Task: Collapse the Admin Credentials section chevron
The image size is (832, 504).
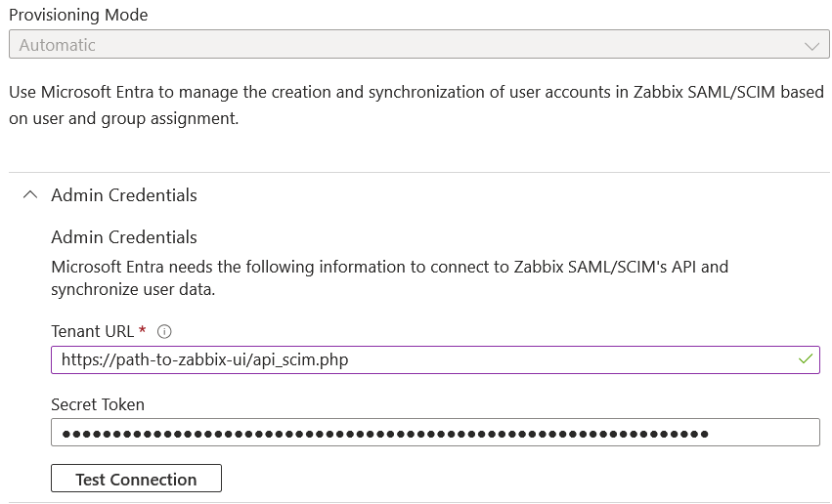Action: click(30, 195)
